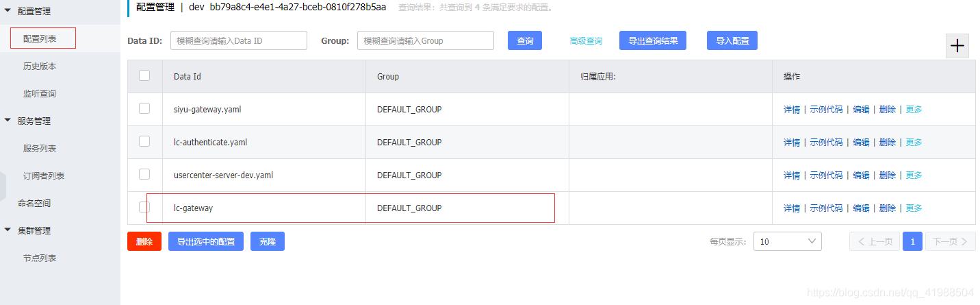Viewport: 980px width, 305px height.
Task: Toggle the select-all checkbox in table header
Action: point(144,75)
